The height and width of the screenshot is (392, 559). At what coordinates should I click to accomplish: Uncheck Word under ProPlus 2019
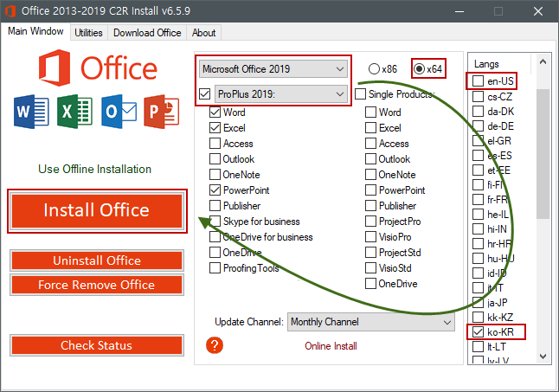pos(215,112)
